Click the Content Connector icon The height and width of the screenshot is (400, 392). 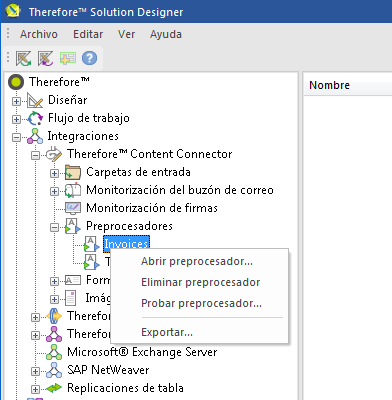tap(54, 154)
